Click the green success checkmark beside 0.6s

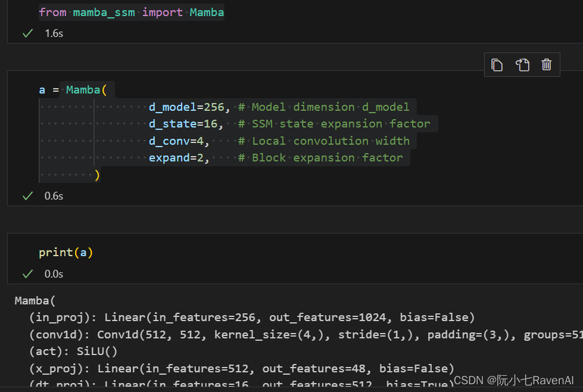click(x=27, y=195)
